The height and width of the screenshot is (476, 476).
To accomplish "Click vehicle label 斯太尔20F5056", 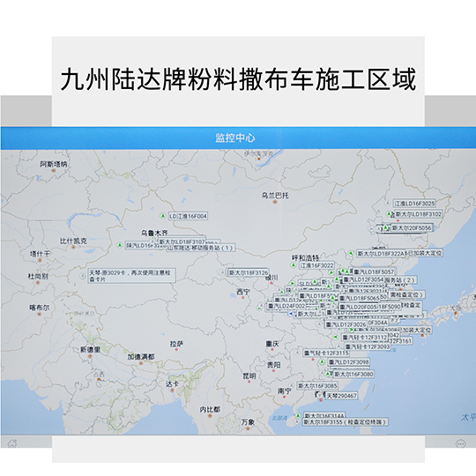I will 412,227.
